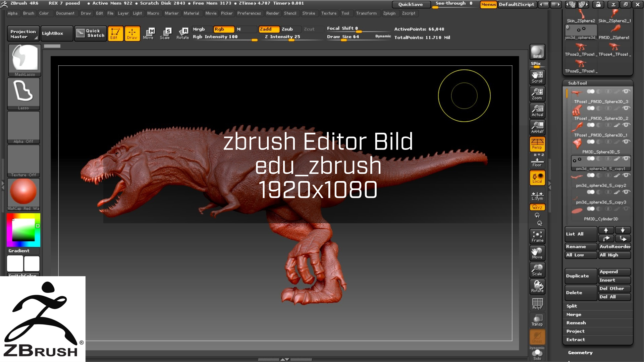The image size is (644, 362).
Task: Click the QuickSave button
Action: pyautogui.click(x=411, y=4)
